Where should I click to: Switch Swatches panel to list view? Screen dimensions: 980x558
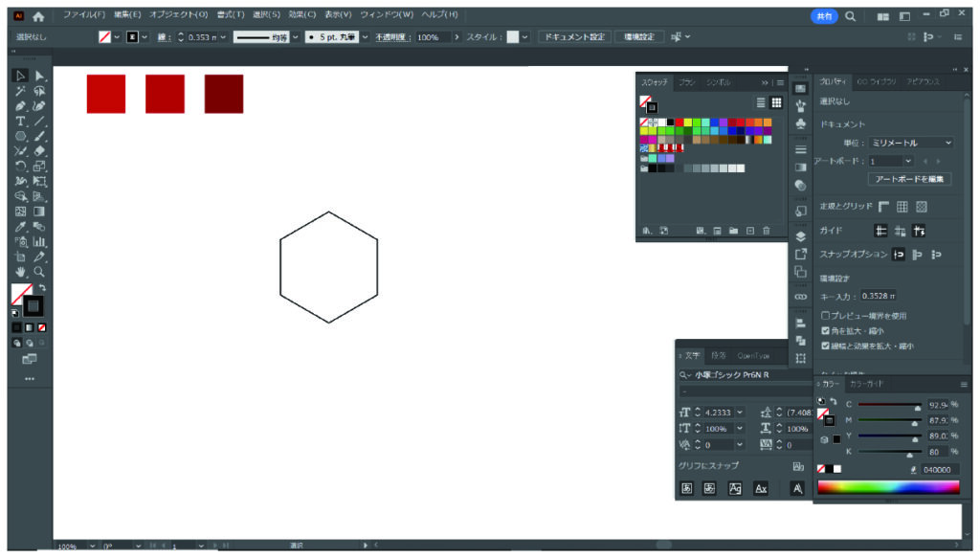point(761,102)
